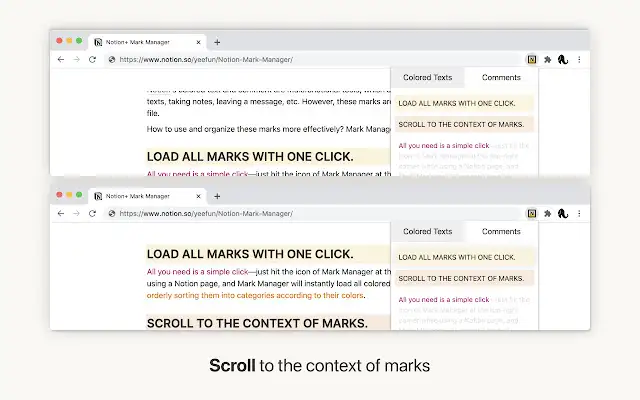Click the site info globe icon in the bottom window
Viewport: 640px width, 400px height.
[111, 213]
